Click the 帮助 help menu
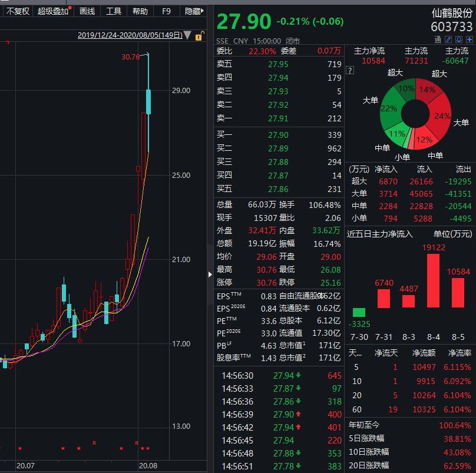 pos(140,11)
